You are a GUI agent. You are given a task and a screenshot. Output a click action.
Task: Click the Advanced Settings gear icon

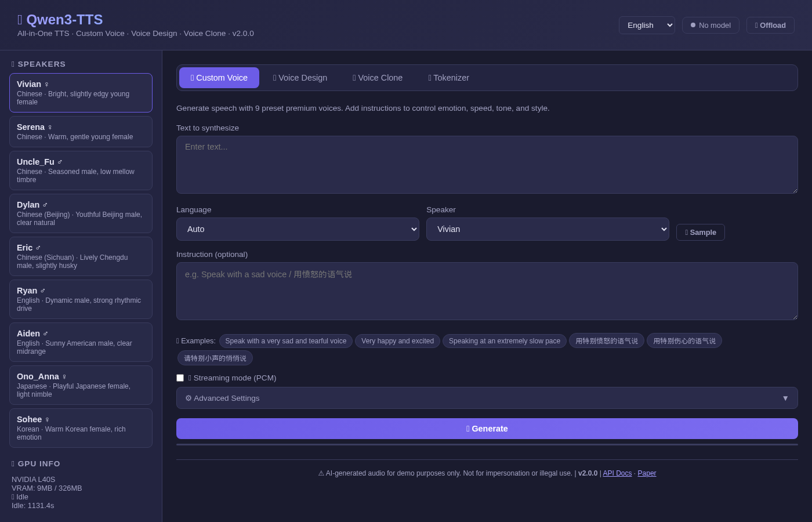pos(188,398)
